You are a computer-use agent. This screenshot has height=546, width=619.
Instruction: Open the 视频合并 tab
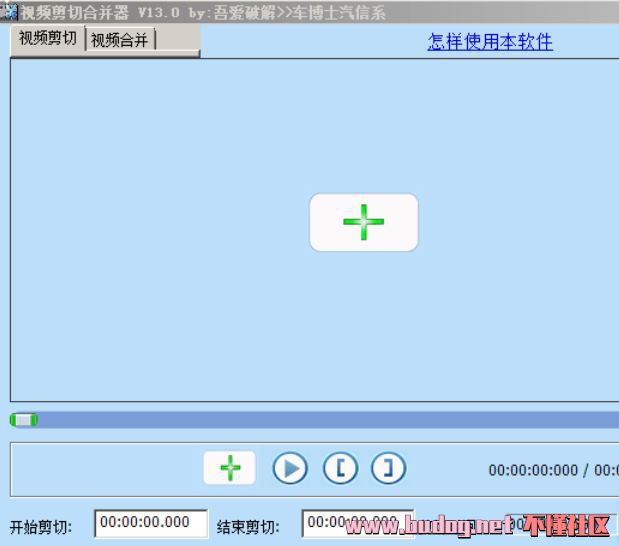tap(120, 40)
